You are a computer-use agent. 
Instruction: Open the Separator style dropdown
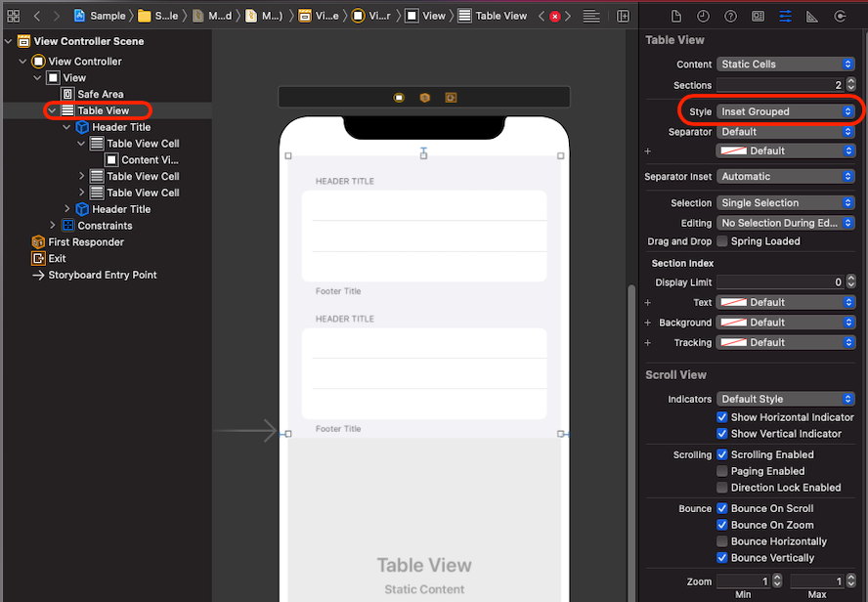pyautogui.click(x=786, y=132)
